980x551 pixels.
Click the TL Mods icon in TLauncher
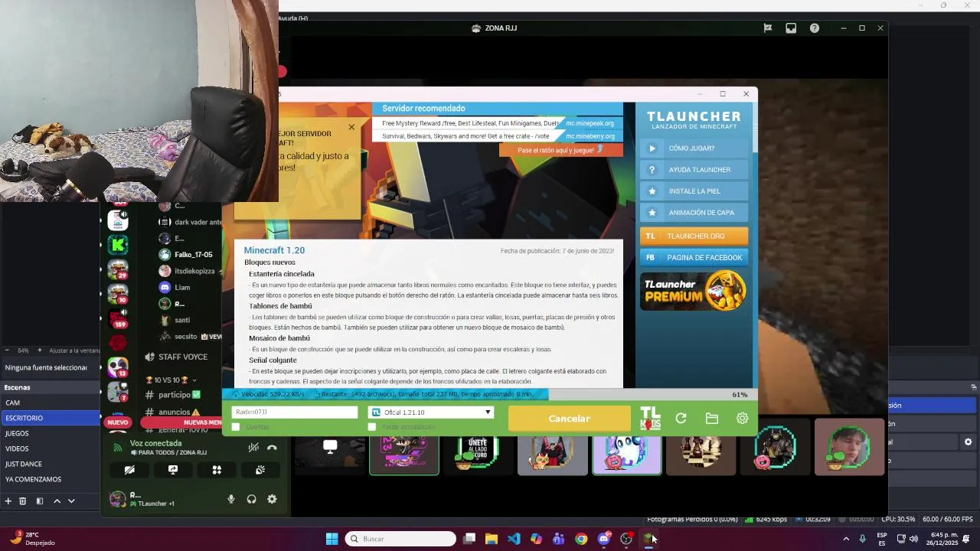tap(650, 418)
